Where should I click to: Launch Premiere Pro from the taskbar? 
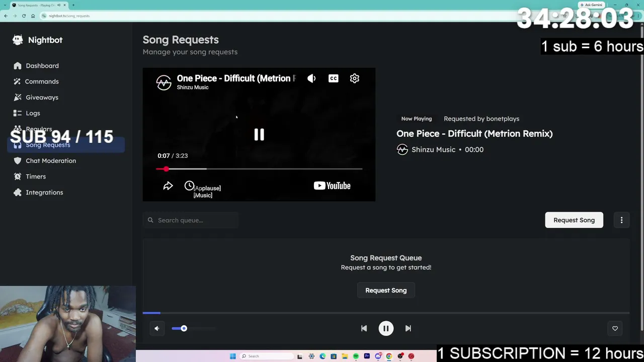click(367, 356)
